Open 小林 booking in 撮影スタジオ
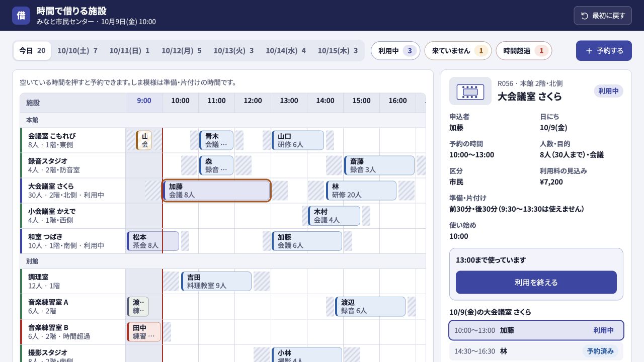644x362 pixels. [x=307, y=354]
